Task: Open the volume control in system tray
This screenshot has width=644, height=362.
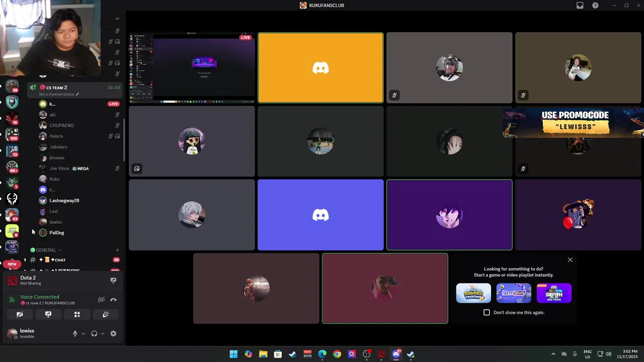Action: (609, 354)
